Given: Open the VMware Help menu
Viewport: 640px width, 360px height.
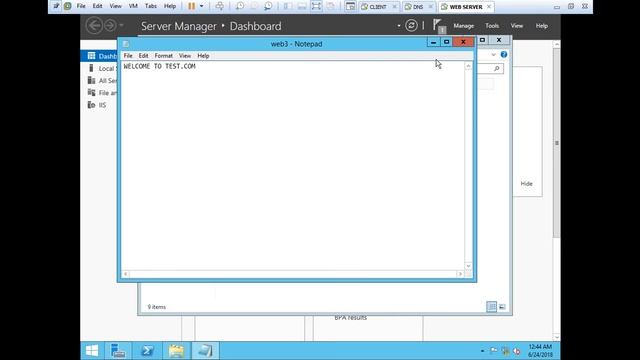Looking at the screenshot, I should point(170,6).
